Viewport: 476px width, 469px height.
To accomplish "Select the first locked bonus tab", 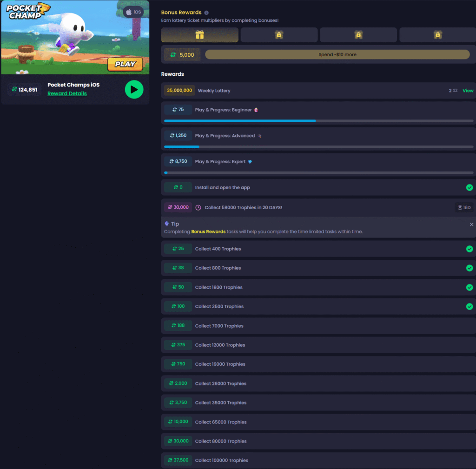I will coord(279,35).
